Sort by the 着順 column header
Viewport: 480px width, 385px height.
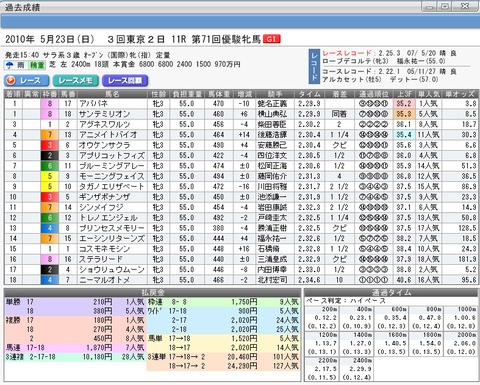click(x=13, y=94)
